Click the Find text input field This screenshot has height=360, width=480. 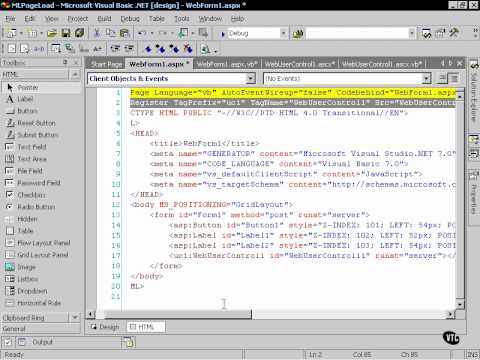click(x=357, y=33)
